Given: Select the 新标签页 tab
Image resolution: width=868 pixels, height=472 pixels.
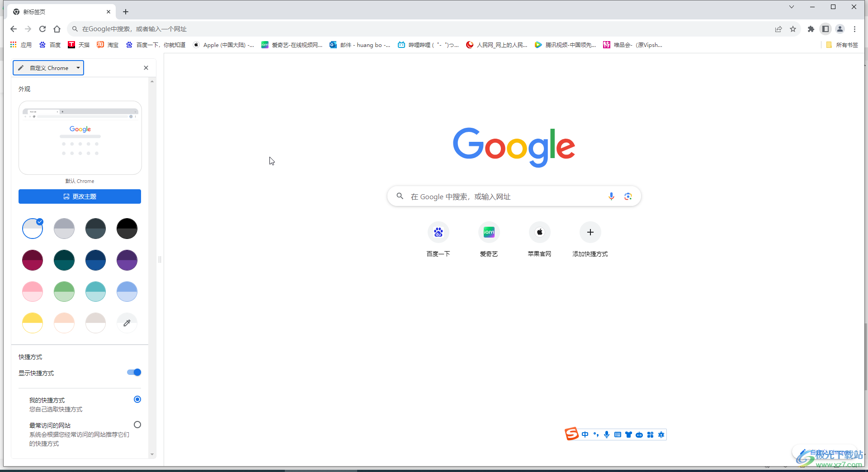Looking at the screenshot, I should [62, 12].
